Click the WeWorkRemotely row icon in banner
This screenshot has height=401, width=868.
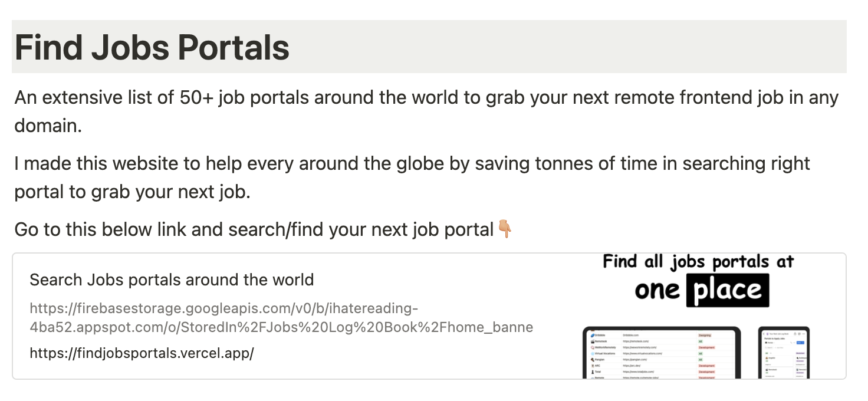594,347
